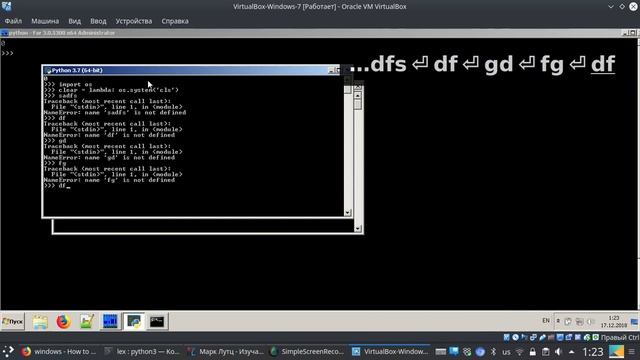640x360 pixels.
Task: Click the VirtualBox window icon in title bar
Action: tap(7, 7)
